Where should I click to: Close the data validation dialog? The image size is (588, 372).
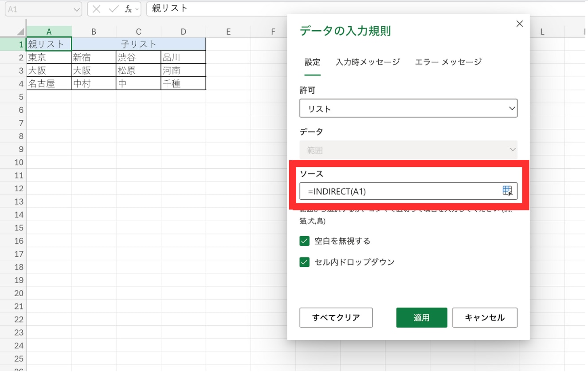coord(520,24)
